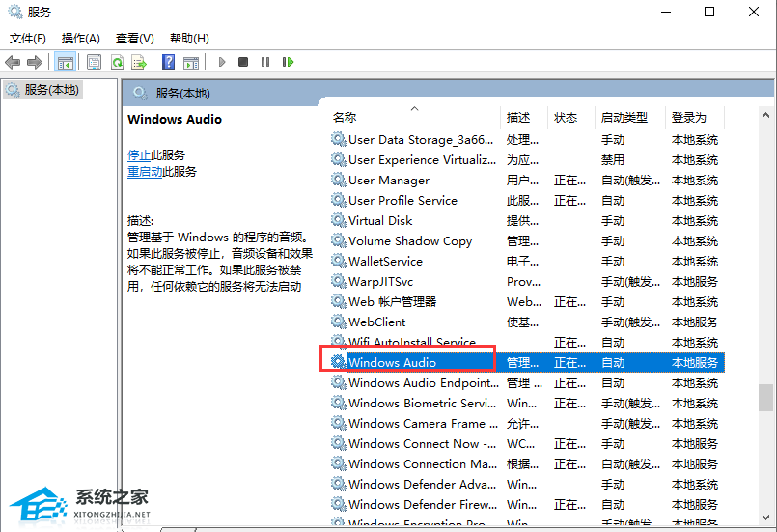Click the 停止 service link

pos(139,154)
